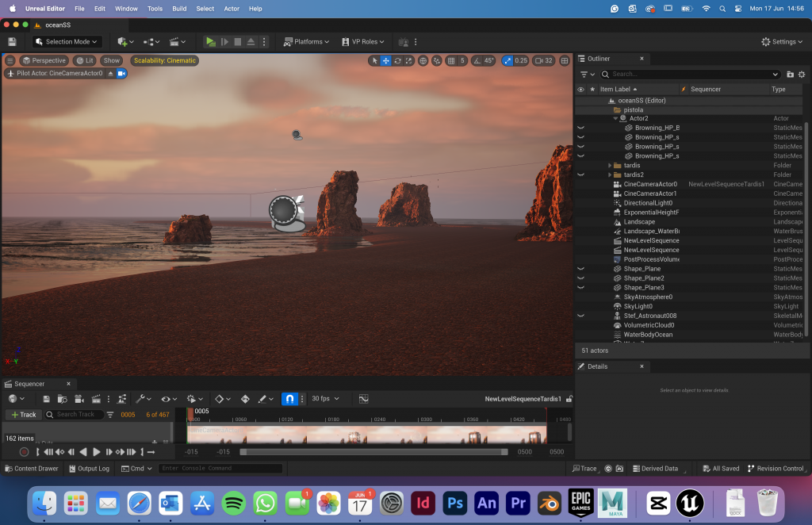This screenshot has width=812, height=525.
Task: Open the Selection Mode dropdown
Action: [x=67, y=41]
